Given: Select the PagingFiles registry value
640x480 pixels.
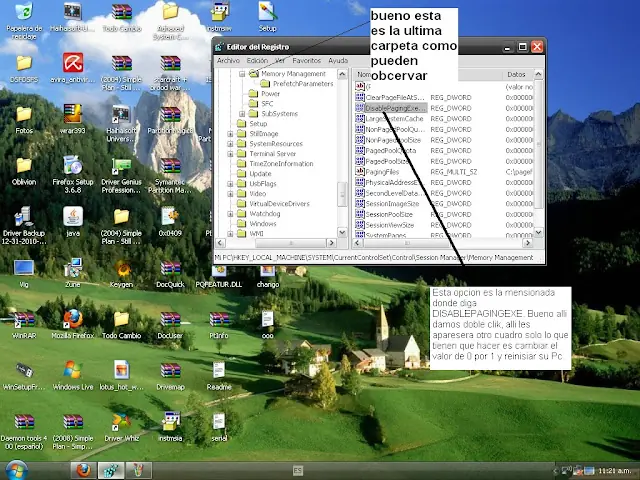Looking at the screenshot, I should click(x=382, y=172).
